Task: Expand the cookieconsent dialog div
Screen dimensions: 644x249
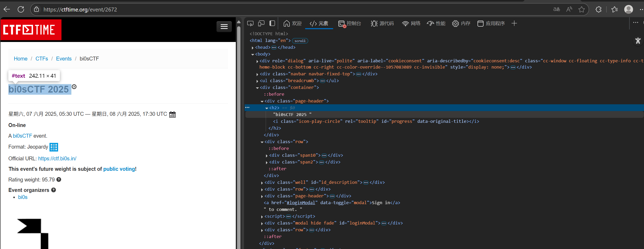Action: pyautogui.click(x=257, y=61)
